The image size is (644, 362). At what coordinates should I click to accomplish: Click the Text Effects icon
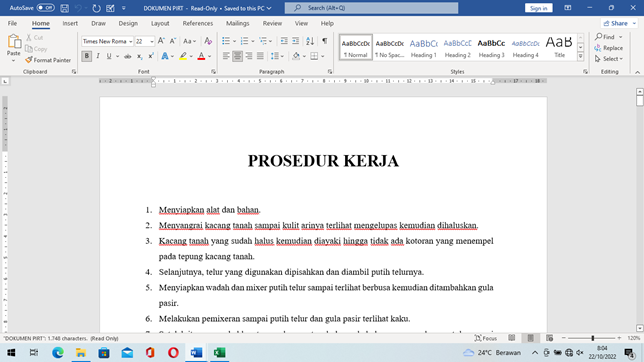pos(165,56)
